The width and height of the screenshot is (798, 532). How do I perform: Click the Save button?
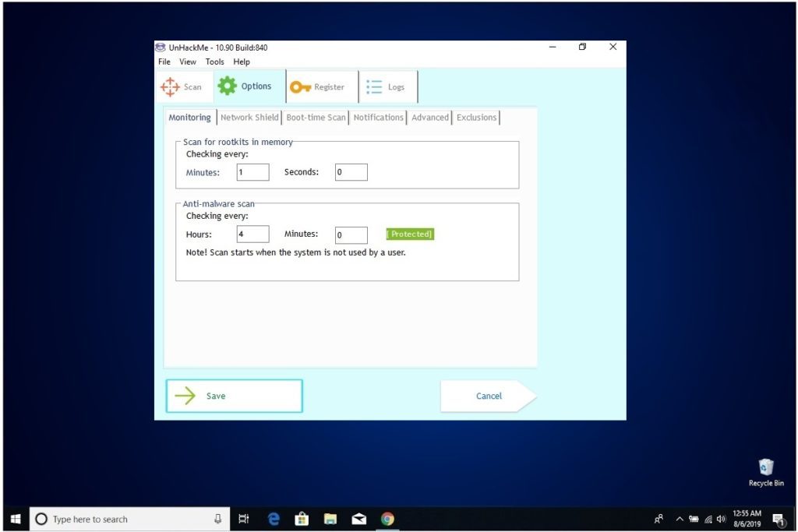[233, 396]
